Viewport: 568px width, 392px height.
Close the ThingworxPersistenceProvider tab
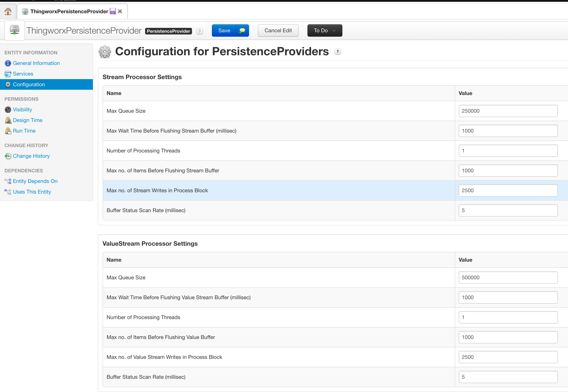tap(120, 11)
